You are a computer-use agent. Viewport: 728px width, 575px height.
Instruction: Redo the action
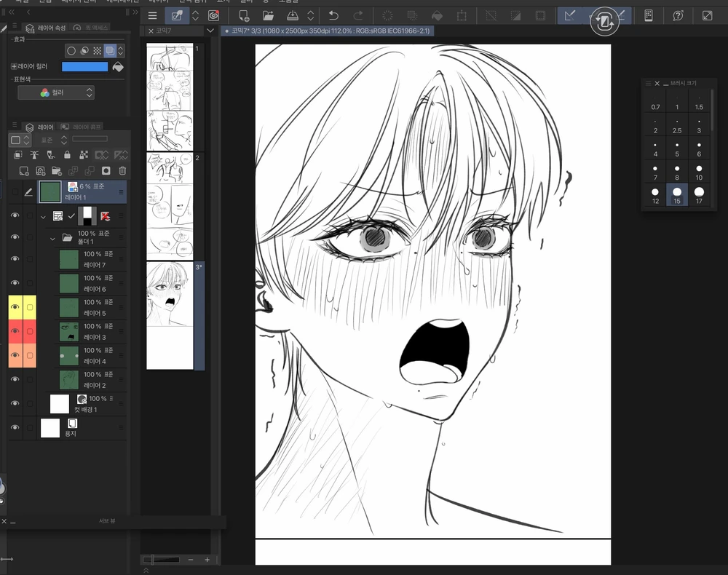point(357,16)
